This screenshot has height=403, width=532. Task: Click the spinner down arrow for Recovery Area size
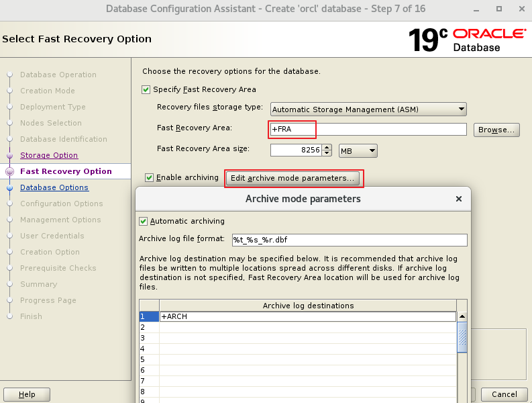tap(327, 154)
